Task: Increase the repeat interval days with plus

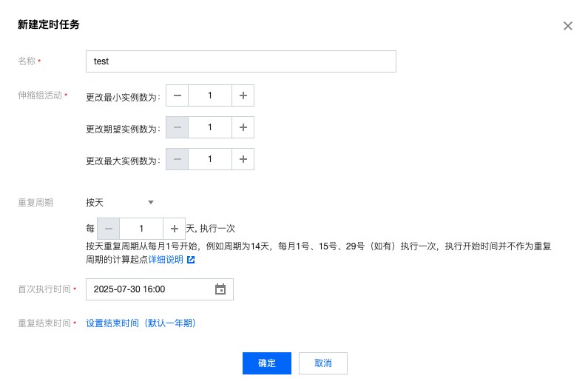Action: [174, 229]
